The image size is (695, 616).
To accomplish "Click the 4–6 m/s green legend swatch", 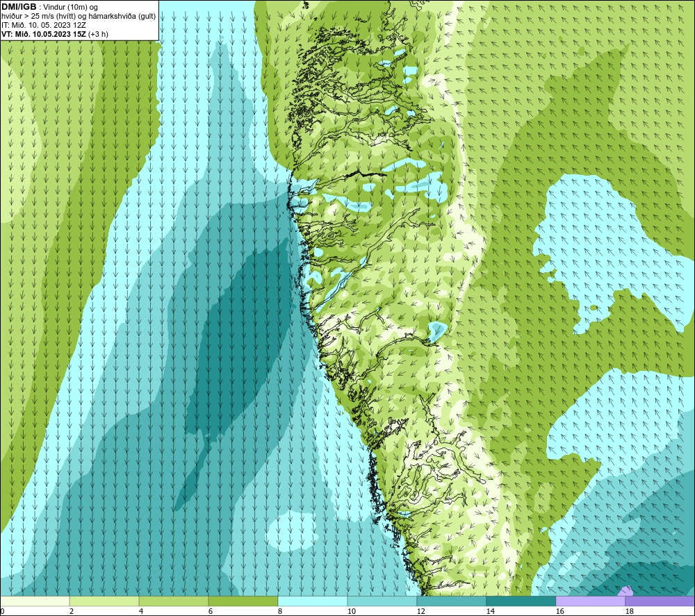I will pos(174,601).
